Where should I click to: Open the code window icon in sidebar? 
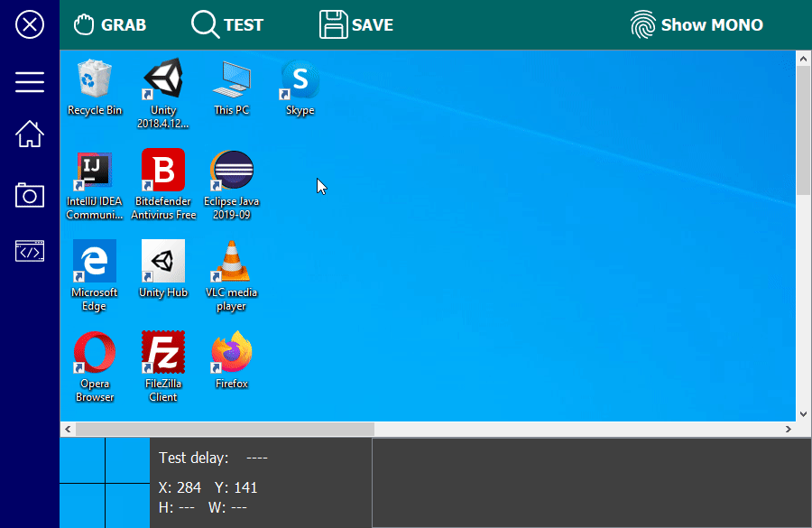click(30, 251)
